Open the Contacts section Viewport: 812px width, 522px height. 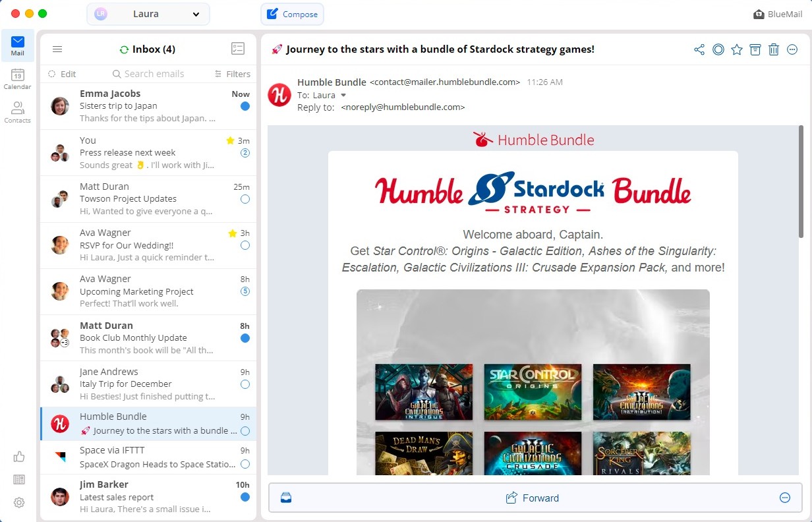pyautogui.click(x=18, y=112)
